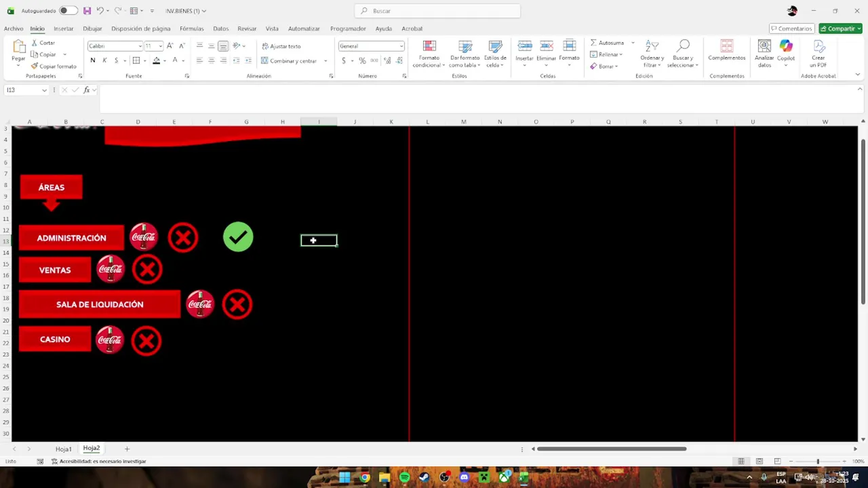868x488 pixels.
Task: Click the center horizontal alignment icon
Action: (211, 60)
